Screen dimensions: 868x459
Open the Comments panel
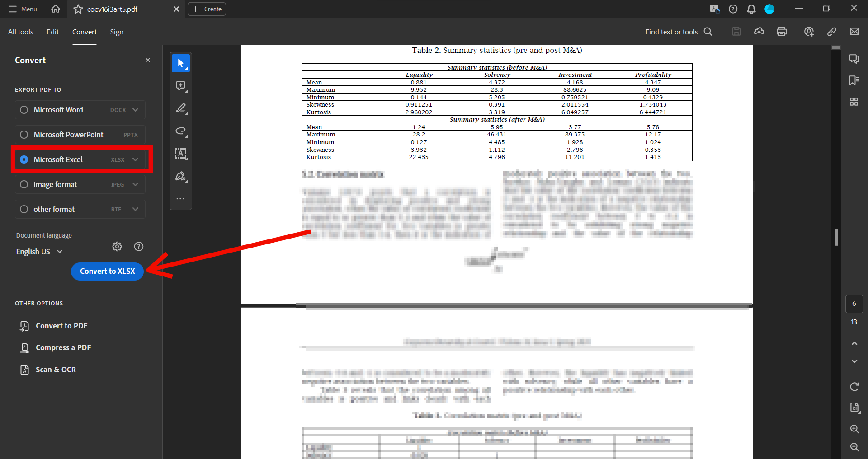pyautogui.click(x=854, y=59)
